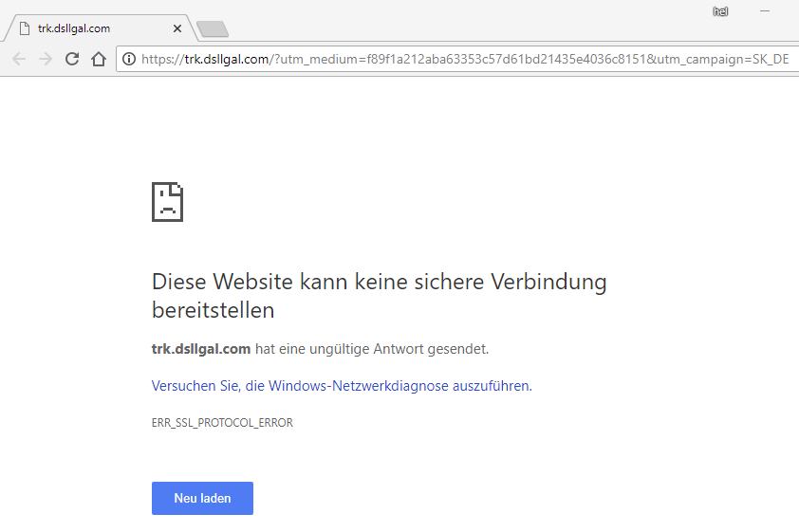Click the address bar URL field
This screenshot has height=532, width=799.
click(x=455, y=59)
